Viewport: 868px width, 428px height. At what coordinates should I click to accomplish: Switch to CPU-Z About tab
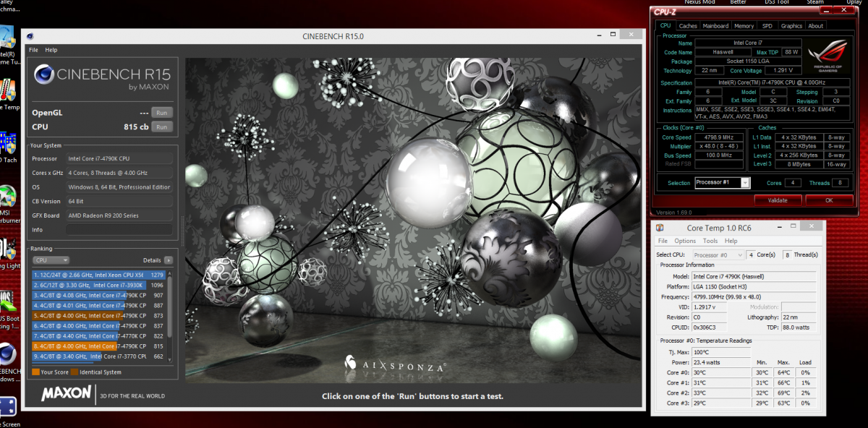(x=815, y=26)
